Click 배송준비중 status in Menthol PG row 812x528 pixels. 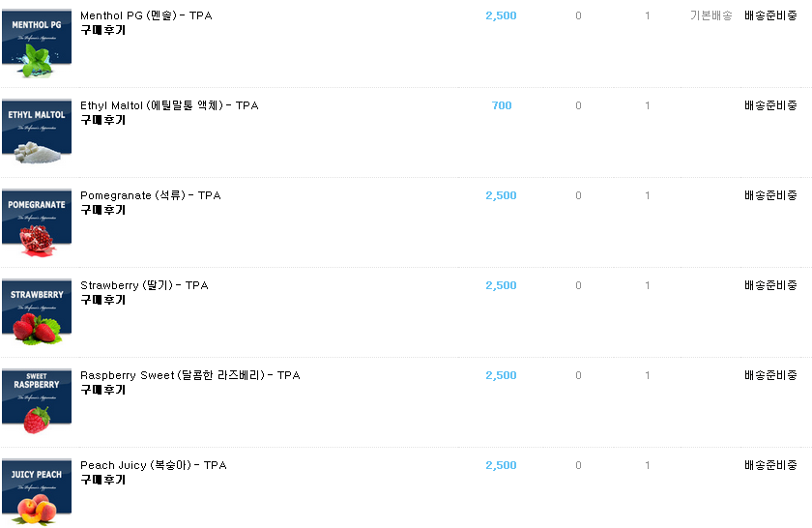tap(770, 15)
